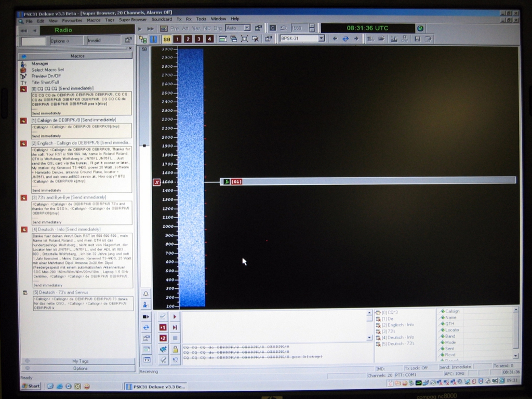Click the globe icon next to UTC clock

pos(420,28)
